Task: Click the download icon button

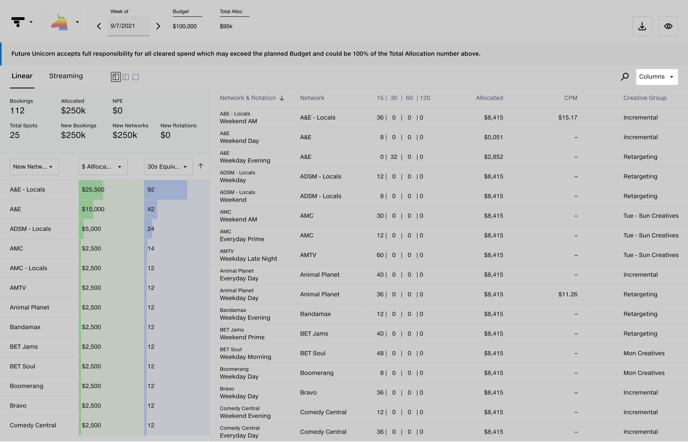Action: [641, 26]
